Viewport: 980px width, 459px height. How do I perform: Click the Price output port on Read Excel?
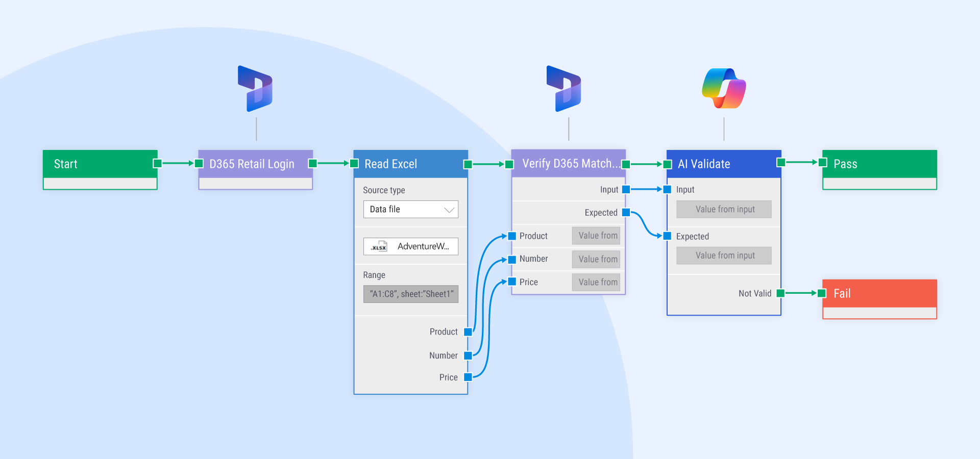[x=467, y=377]
